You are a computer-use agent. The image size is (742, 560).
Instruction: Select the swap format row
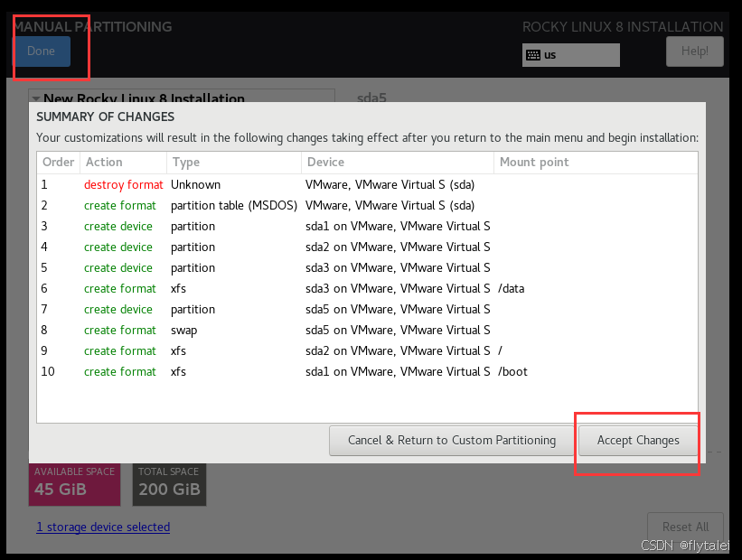[x=367, y=331]
